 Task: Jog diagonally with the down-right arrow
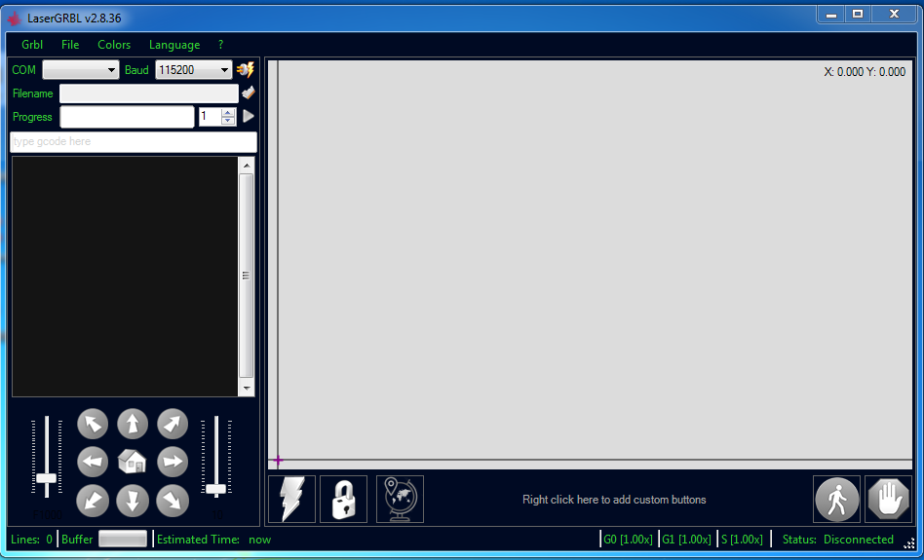point(173,500)
